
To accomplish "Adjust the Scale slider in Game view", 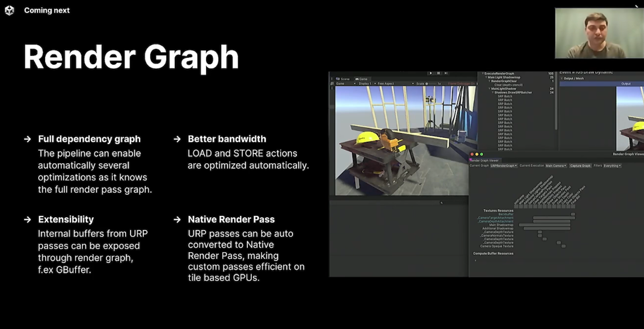I will point(431,84).
